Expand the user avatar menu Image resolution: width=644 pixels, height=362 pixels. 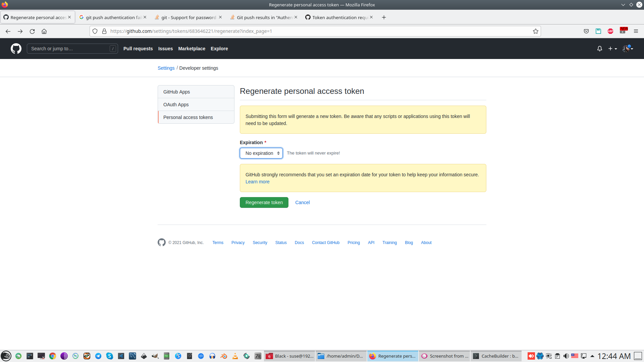(627, 49)
